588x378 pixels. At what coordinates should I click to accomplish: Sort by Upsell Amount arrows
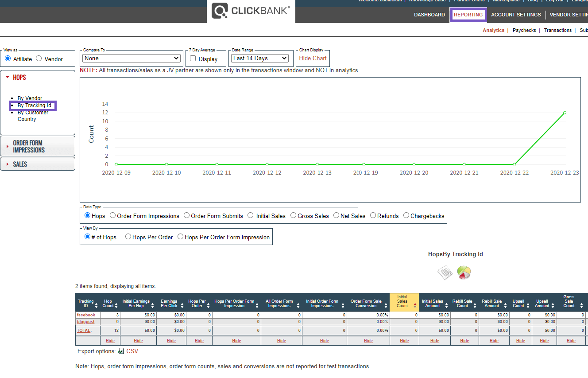pos(553,305)
